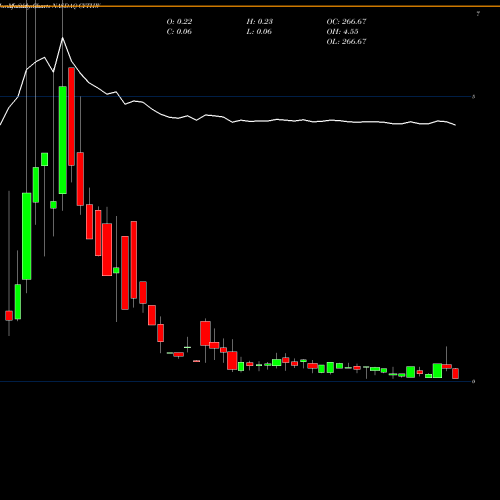The height and width of the screenshot is (500, 500).
Task: Click the price axis label "7"
Action: (478, 14)
